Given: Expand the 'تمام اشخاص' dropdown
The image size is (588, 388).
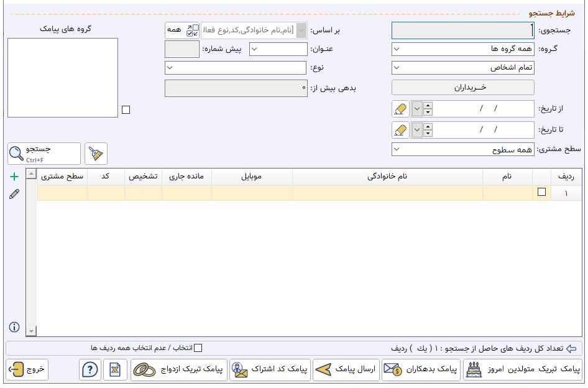Looking at the screenshot, I should pos(462,67).
